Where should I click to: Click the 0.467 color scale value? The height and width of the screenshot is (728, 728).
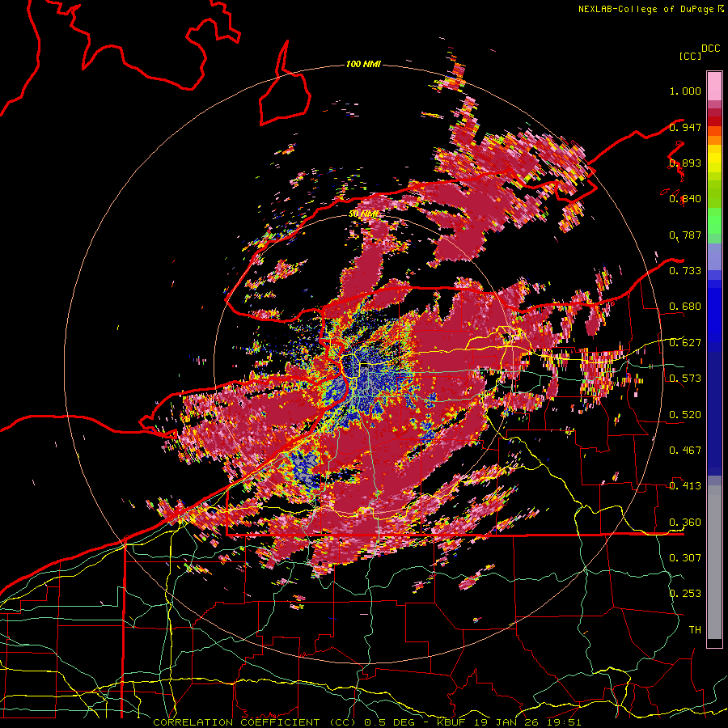pos(685,451)
